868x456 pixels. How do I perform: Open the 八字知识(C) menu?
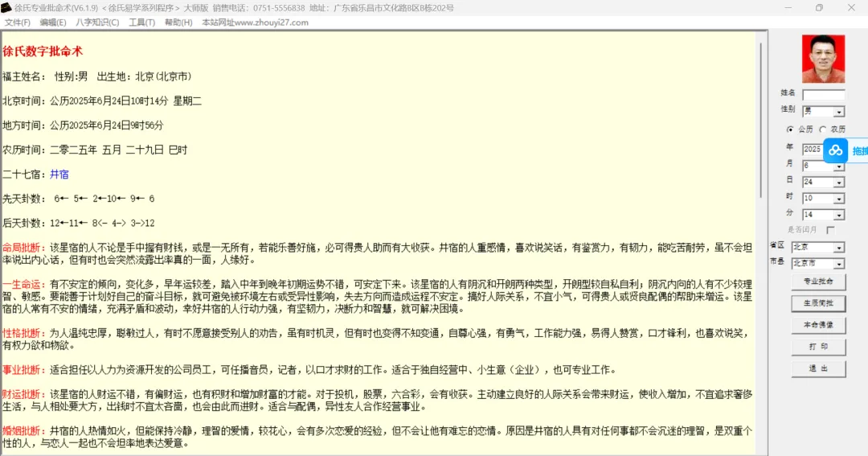click(97, 23)
